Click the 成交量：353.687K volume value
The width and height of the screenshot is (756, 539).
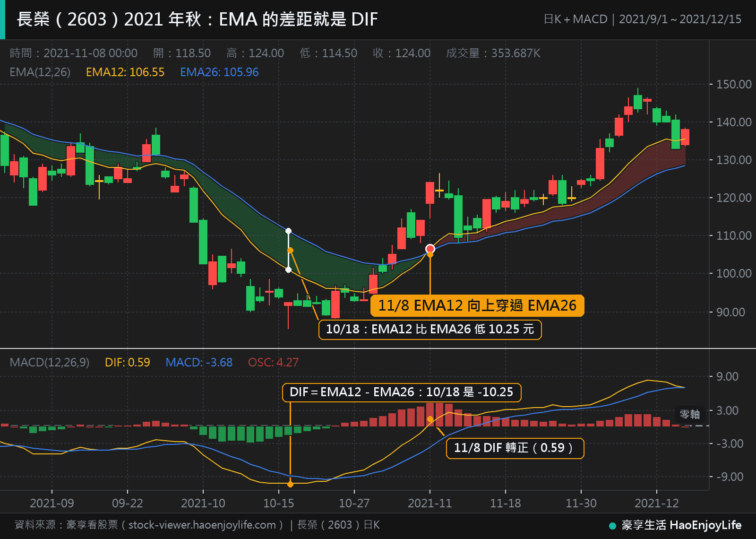point(493,53)
